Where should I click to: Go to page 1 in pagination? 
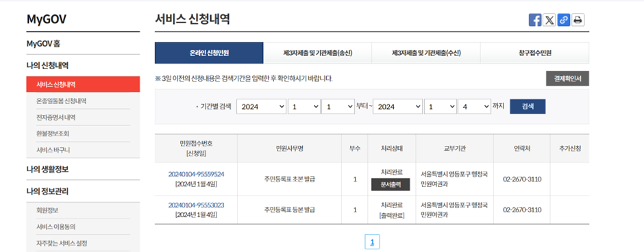372,242
